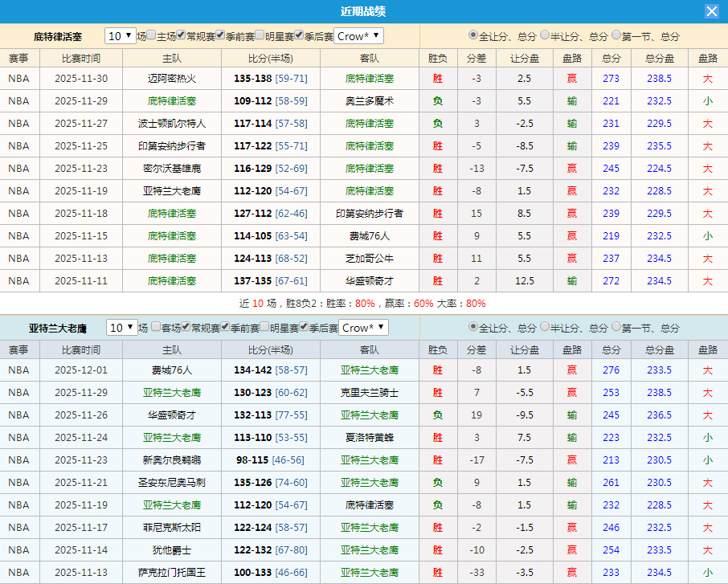The height and width of the screenshot is (584, 728).
Task: Uncheck 季前赛 in the 亚特兰大老鹰 row
Action: point(226,328)
